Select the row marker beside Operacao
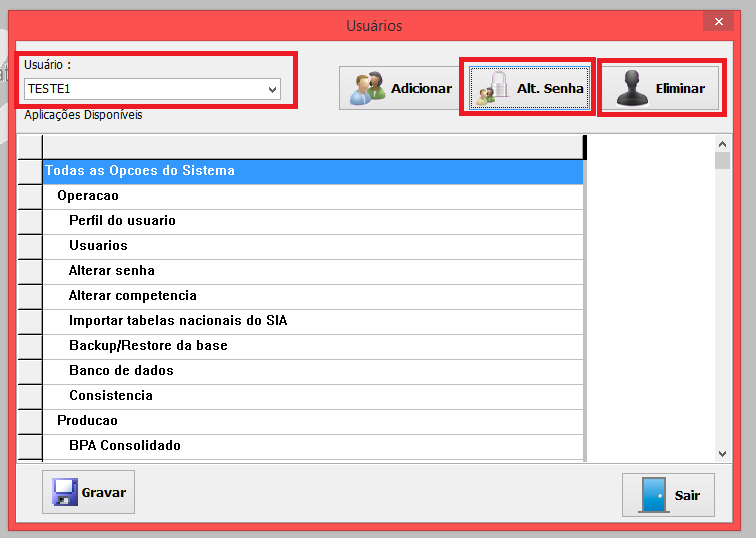 tap(30, 196)
